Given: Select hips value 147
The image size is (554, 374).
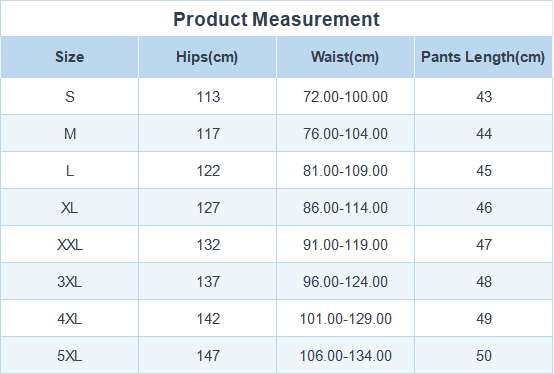Looking at the screenshot, I should coord(208,356).
